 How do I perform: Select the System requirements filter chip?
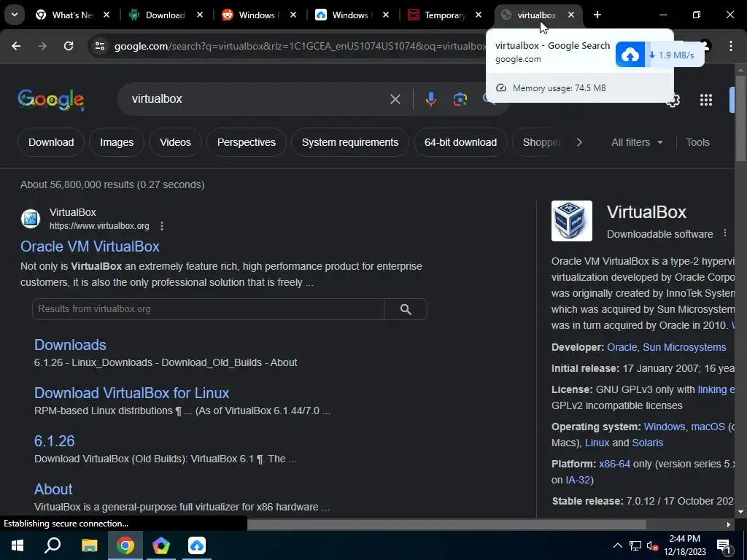(350, 142)
